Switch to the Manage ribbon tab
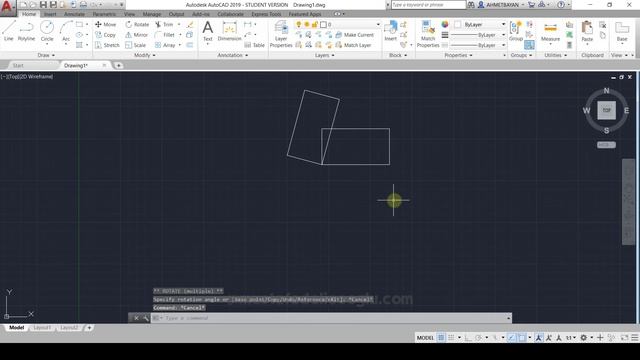This screenshot has width=640, height=360. click(x=152, y=14)
